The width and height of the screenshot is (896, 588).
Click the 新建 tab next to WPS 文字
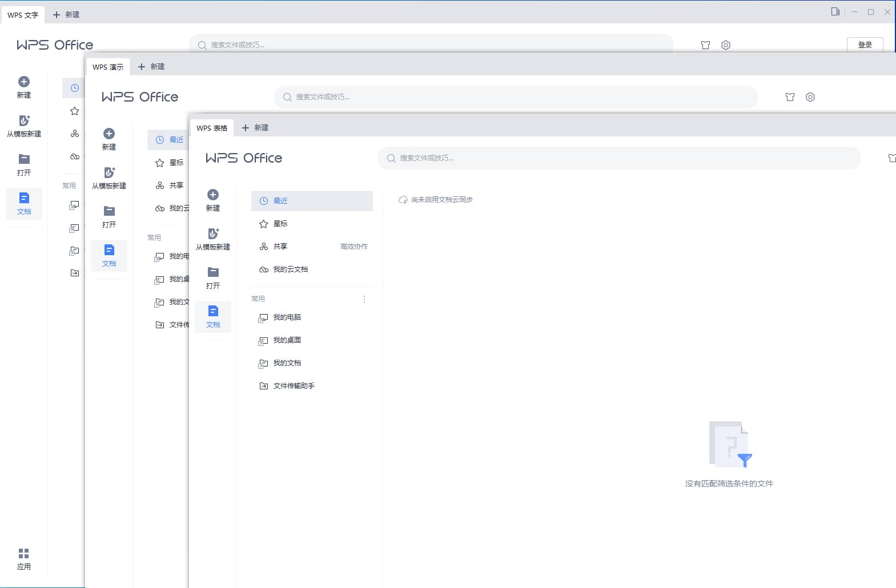click(66, 15)
